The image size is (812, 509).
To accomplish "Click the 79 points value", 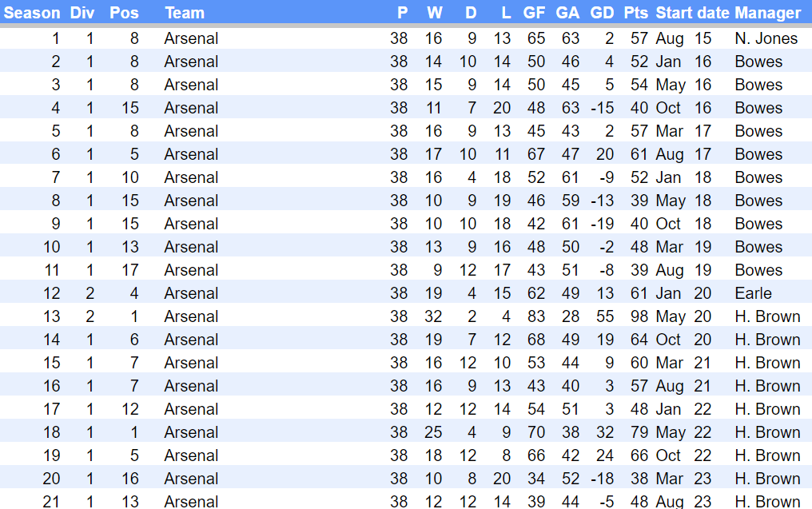I will [x=639, y=432].
